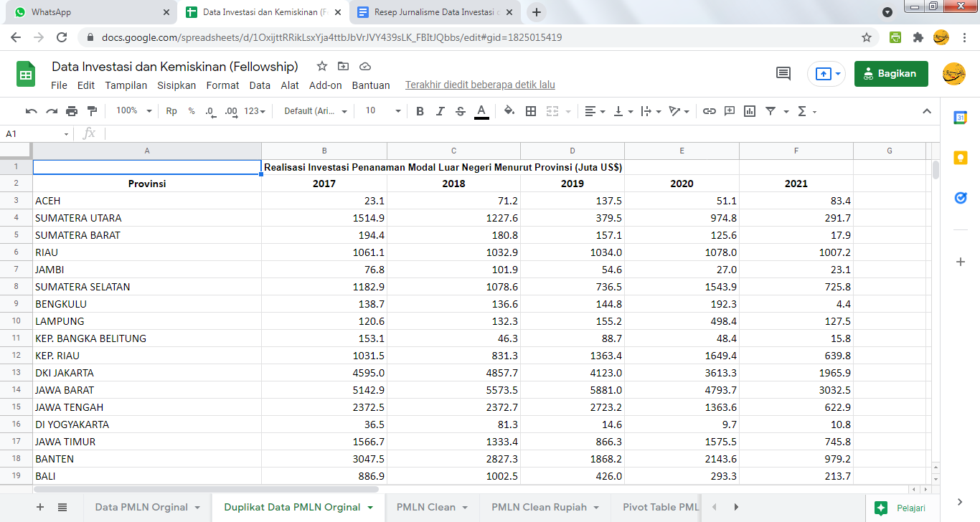This screenshot has width=980, height=522.
Task: Open the zoom 100% dropdown
Action: coord(133,111)
